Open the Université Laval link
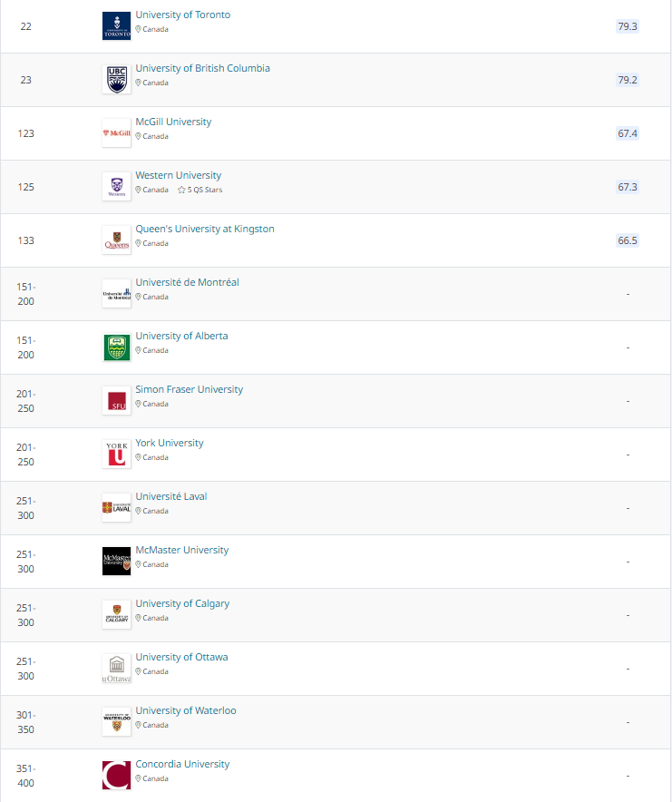Image resolution: width=672 pixels, height=802 pixels. (x=170, y=497)
